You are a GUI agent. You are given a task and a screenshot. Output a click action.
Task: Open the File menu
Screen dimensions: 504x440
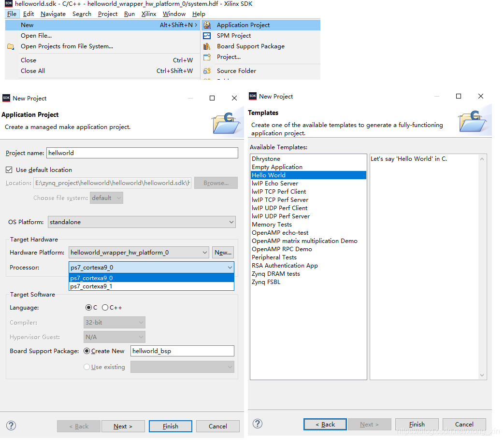click(12, 14)
